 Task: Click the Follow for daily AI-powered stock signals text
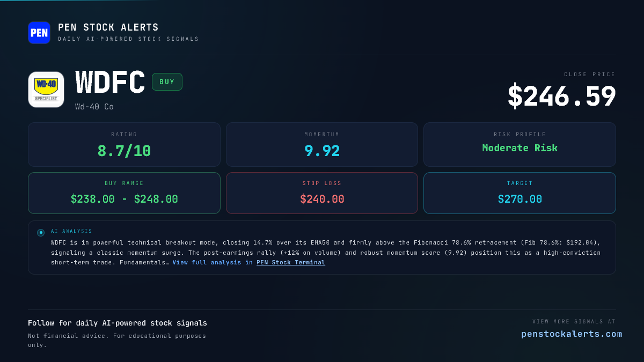pos(118,323)
